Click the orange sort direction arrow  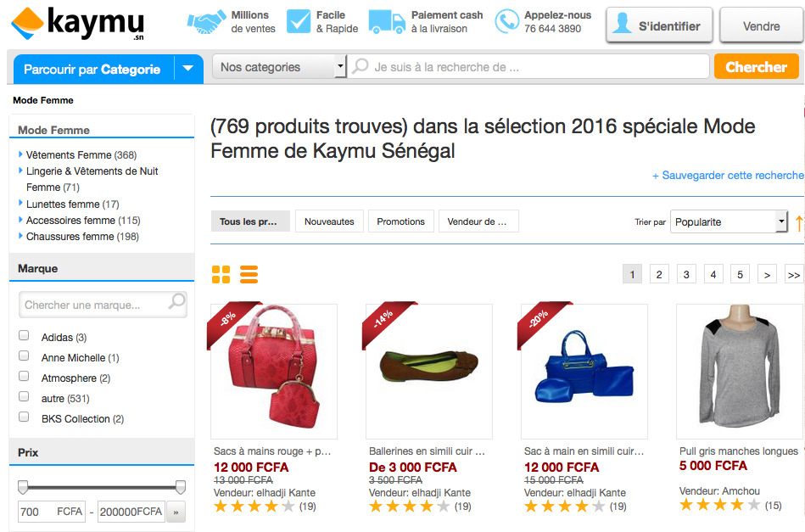click(x=798, y=222)
